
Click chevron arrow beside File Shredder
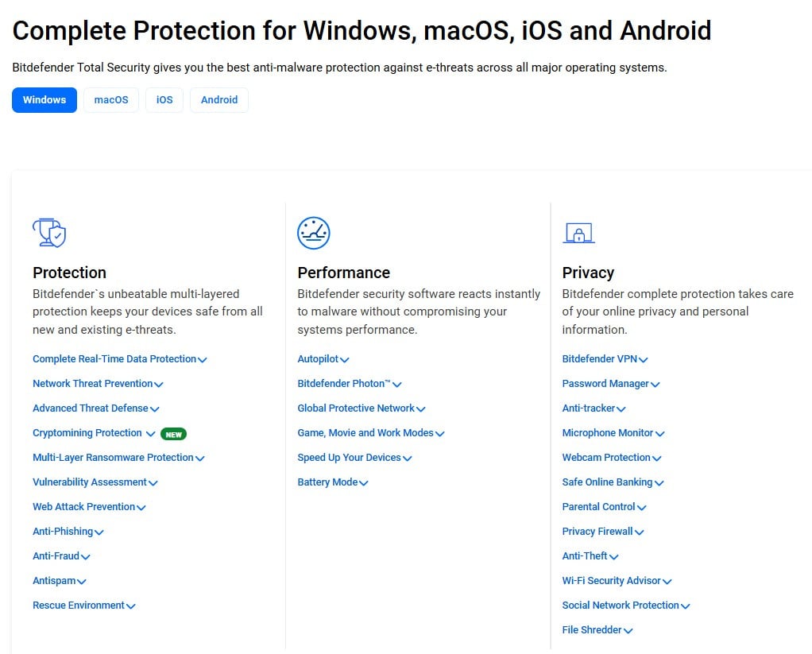coord(628,631)
